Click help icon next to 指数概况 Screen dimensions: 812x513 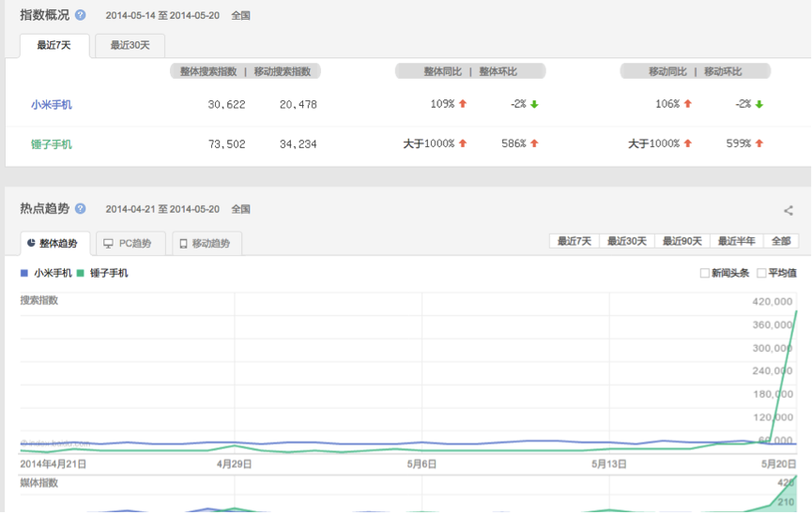coord(81,15)
